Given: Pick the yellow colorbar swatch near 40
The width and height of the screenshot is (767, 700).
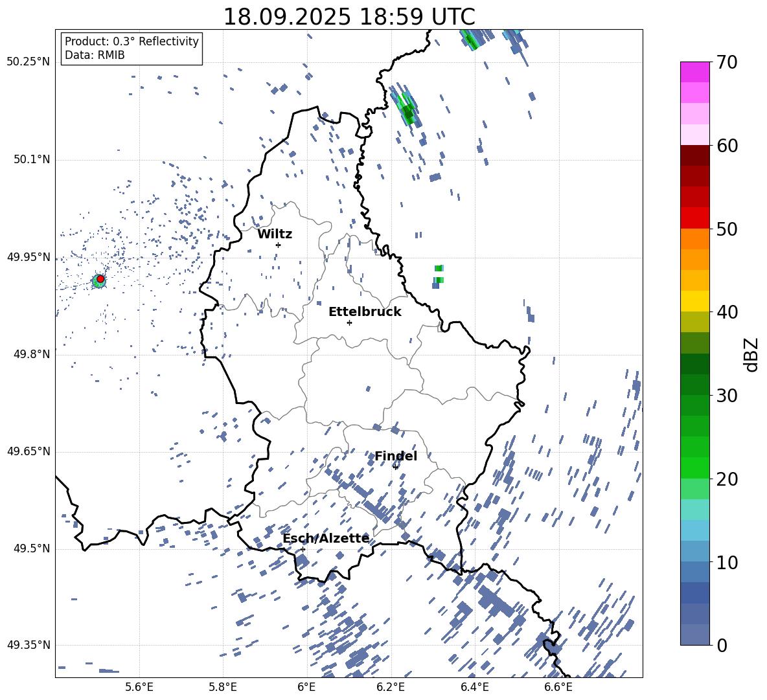Looking at the screenshot, I should coord(695,301).
